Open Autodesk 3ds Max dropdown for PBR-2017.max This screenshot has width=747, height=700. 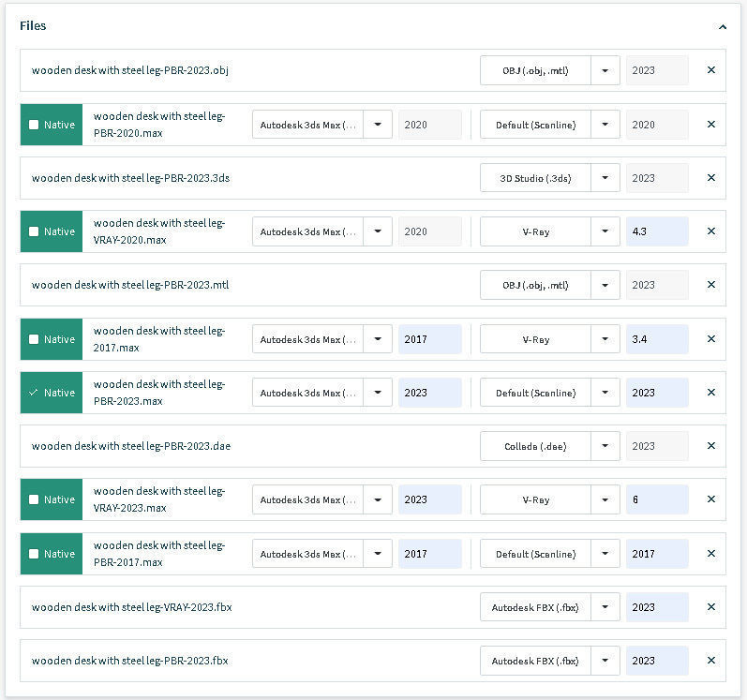tap(378, 554)
